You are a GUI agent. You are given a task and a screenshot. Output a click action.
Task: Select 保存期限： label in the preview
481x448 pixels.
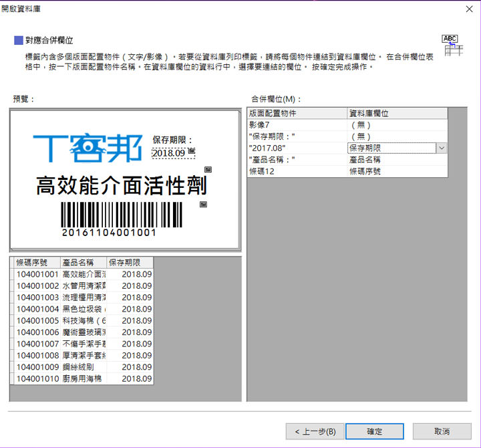coord(172,140)
